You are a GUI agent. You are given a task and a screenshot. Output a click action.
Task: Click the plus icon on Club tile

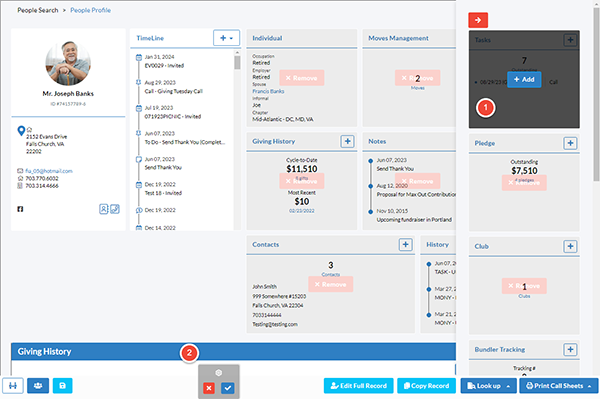[x=570, y=246]
